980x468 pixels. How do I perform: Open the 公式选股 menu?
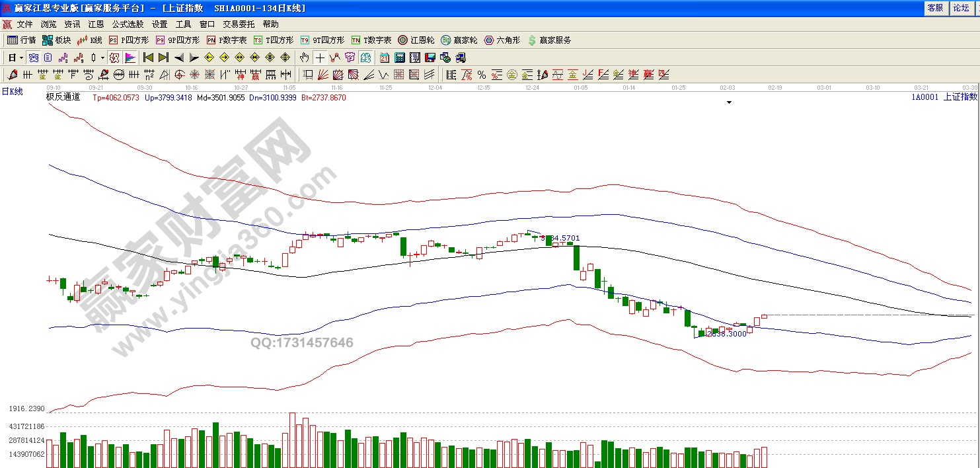pyautogui.click(x=128, y=24)
